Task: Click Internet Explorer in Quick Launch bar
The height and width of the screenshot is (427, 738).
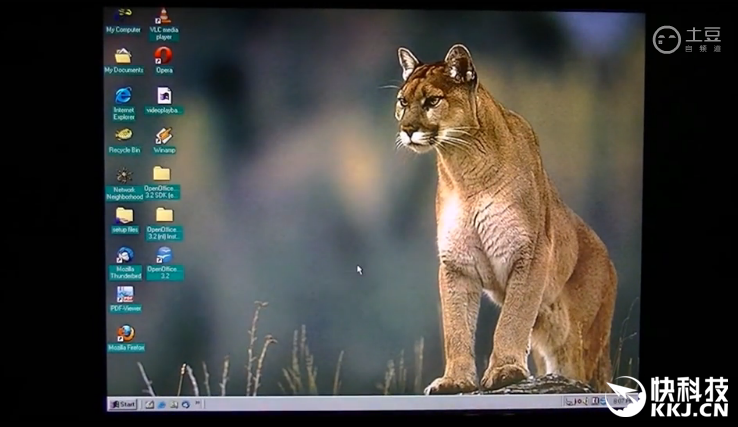Action: tap(161, 404)
